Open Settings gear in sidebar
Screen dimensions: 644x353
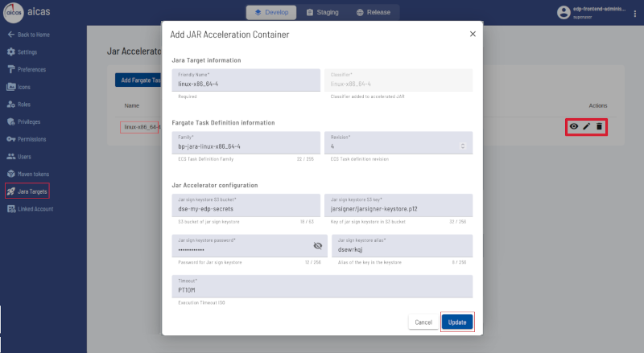[x=11, y=51]
